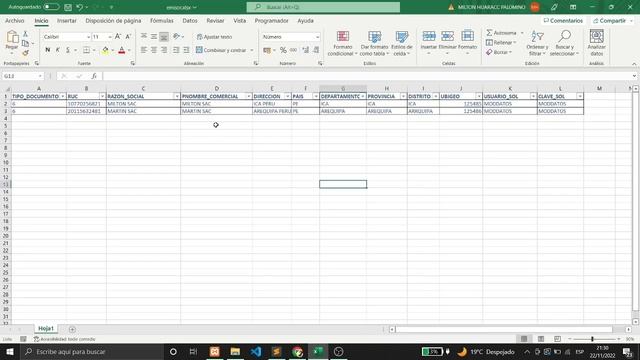
Task: Open PAIS column filter dropdown
Action: pyautogui.click(x=316, y=96)
